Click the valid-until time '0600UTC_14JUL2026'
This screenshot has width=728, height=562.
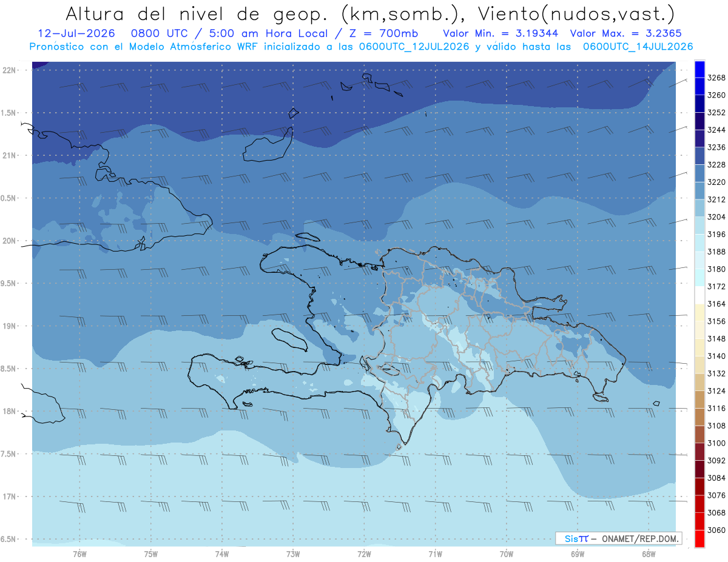coord(638,46)
